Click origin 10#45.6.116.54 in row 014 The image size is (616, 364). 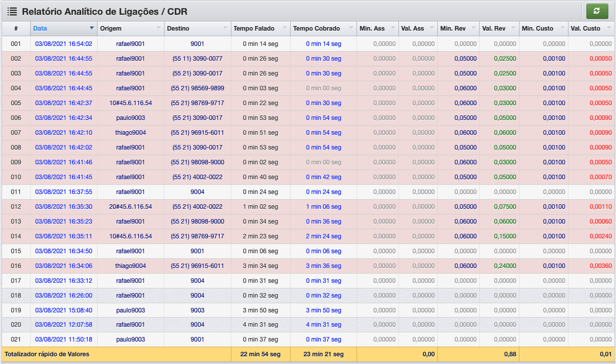tap(130, 236)
